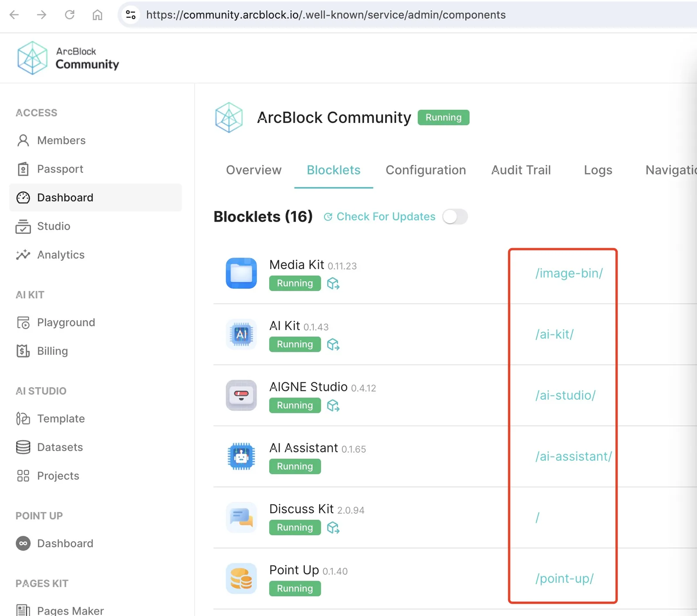Screen dimensions: 697x616
Task: Click the AI Kit blocklet chip icon
Action: [241, 334]
